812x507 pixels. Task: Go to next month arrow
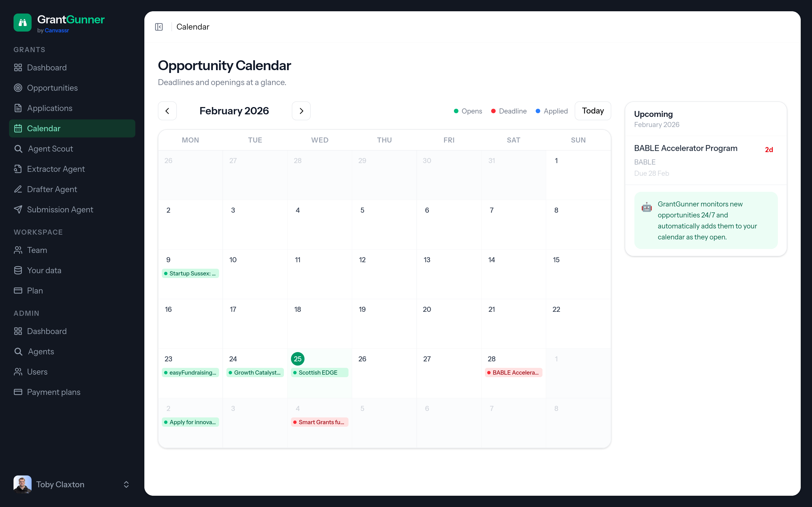pyautogui.click(x=301, y=111)
